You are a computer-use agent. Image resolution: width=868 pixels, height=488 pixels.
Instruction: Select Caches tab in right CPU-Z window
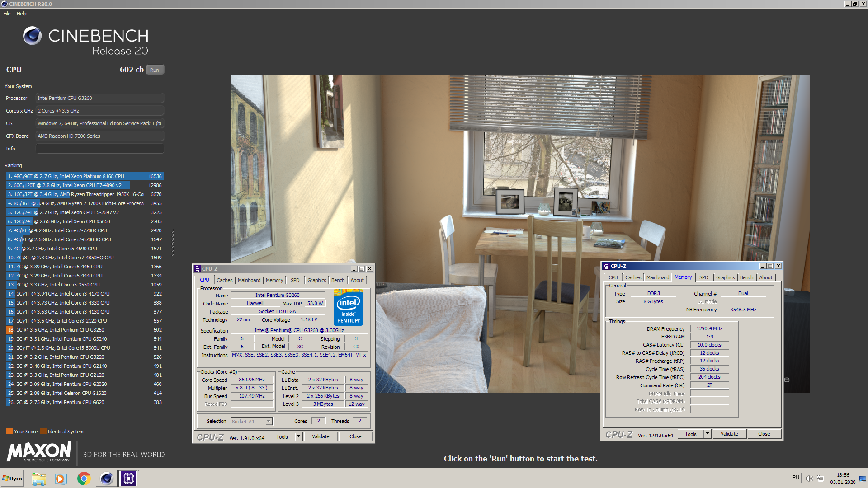[633, 277]
